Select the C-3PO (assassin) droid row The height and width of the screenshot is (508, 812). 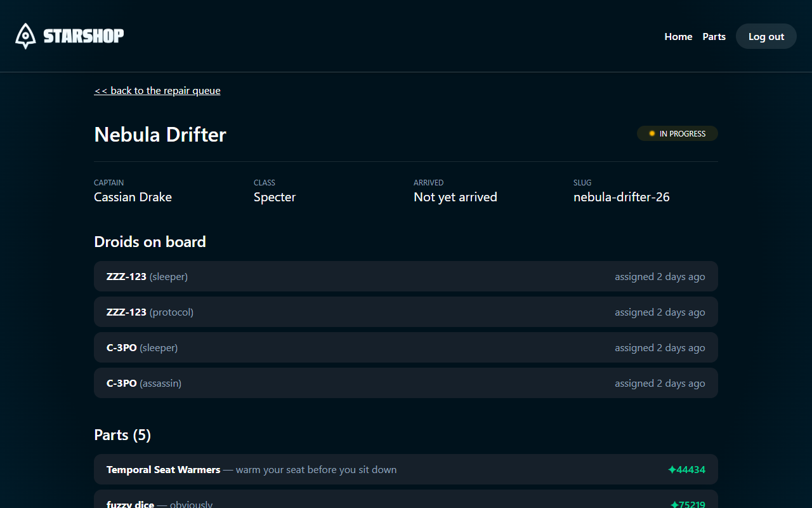click(x=406, y=383)
